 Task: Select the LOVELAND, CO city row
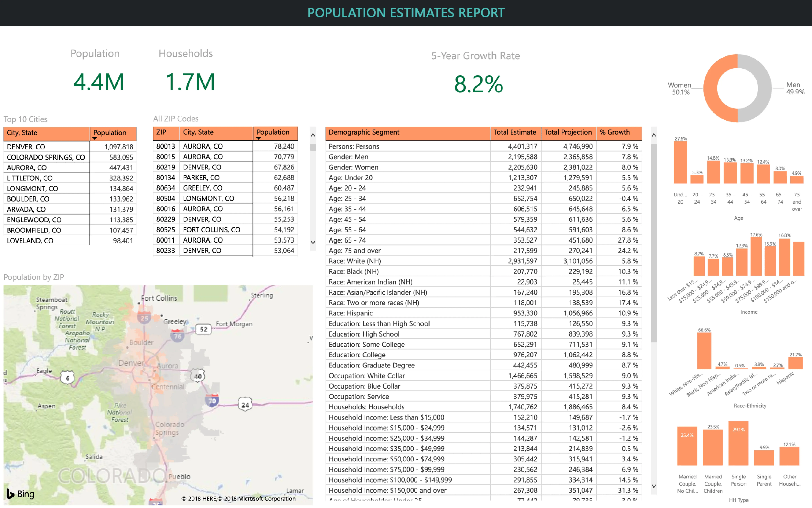click(70, 241)
